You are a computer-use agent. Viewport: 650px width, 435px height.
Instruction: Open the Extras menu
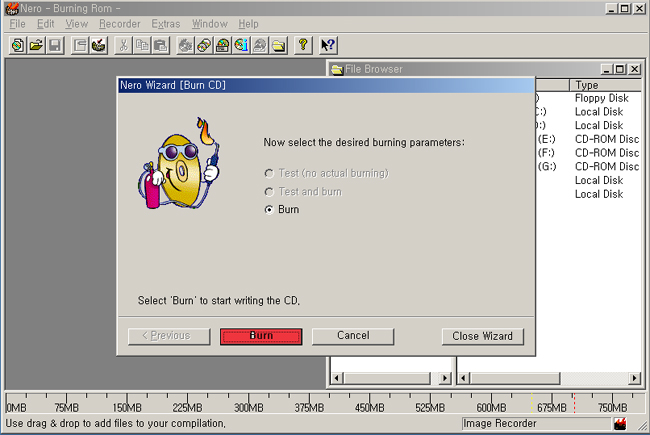click(165, 24)
